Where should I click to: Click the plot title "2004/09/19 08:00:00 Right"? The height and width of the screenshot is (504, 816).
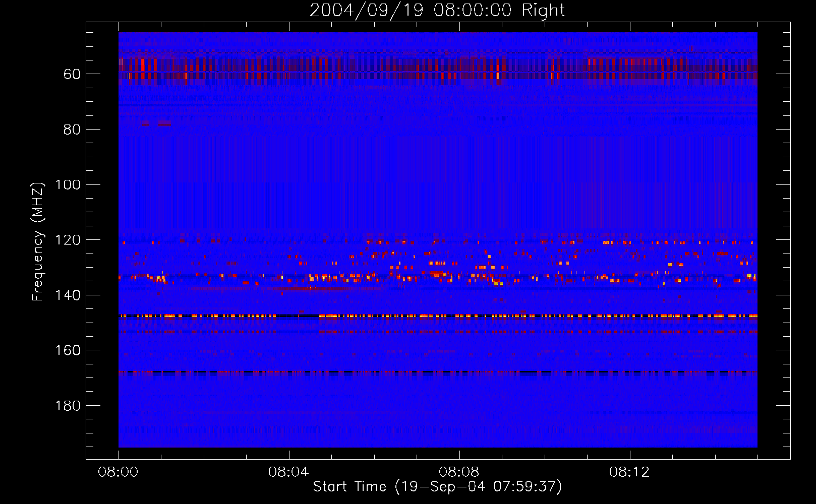tap(437, 10)
